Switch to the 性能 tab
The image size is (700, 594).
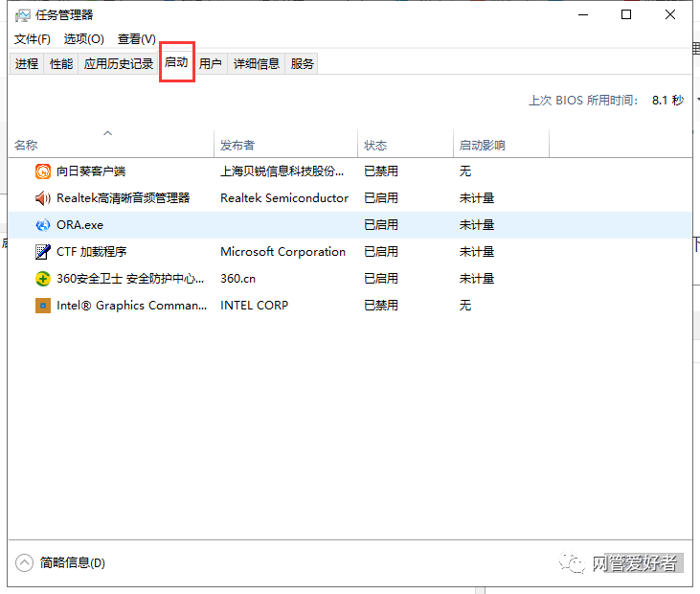(x=61, y=64)
